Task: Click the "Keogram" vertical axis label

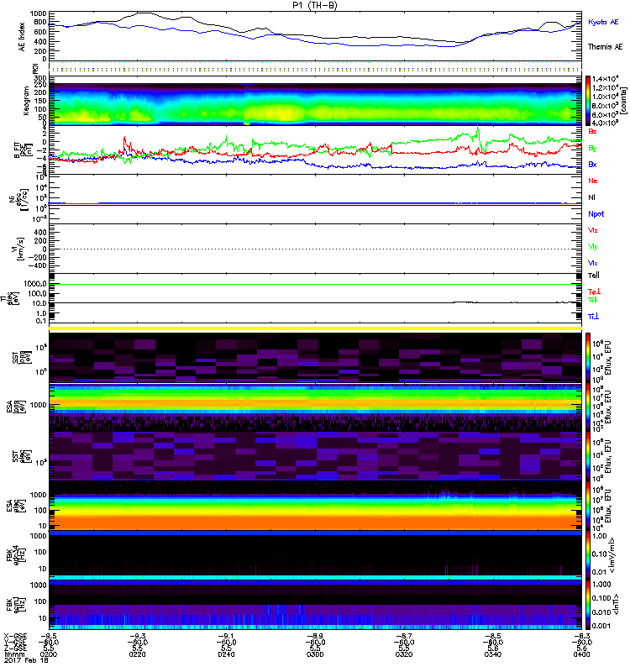Action: coord(26,100)
